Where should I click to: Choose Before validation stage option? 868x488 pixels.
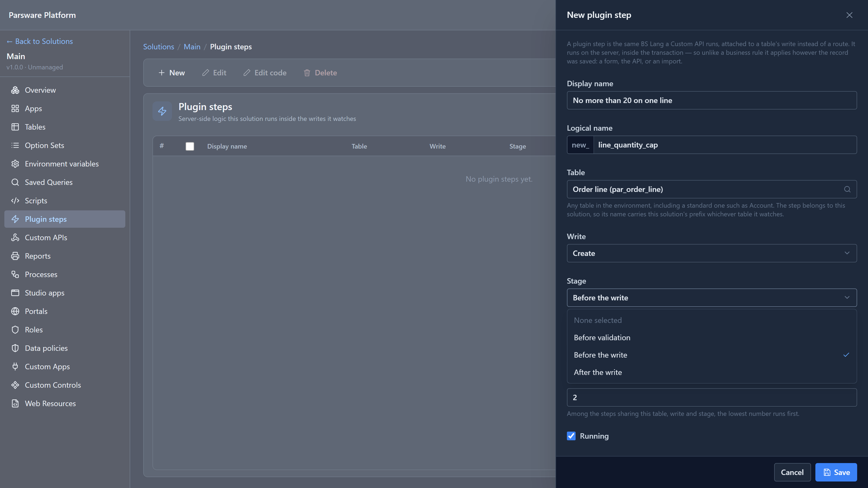point(712,338)
